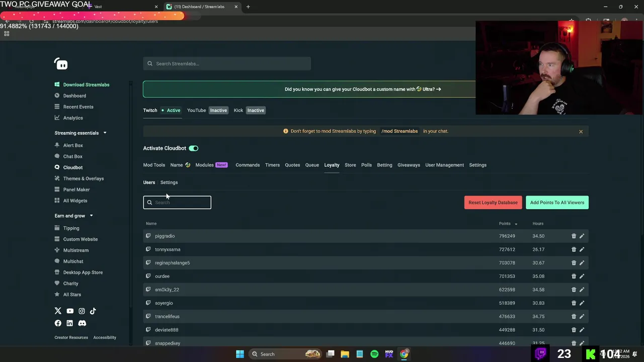The image size is (644, 362).
Task: Open a new browser tab
Action: (248, 7)
